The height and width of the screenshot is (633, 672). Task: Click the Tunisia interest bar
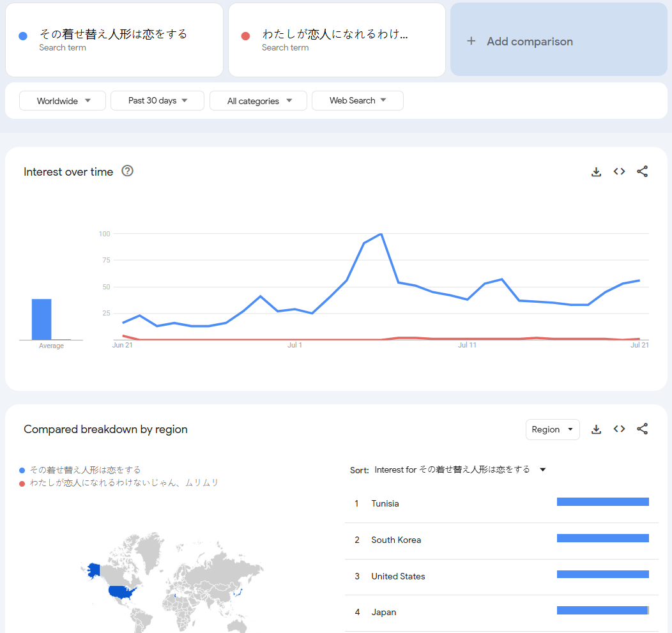pyautogui.click(x=602, y=502)
